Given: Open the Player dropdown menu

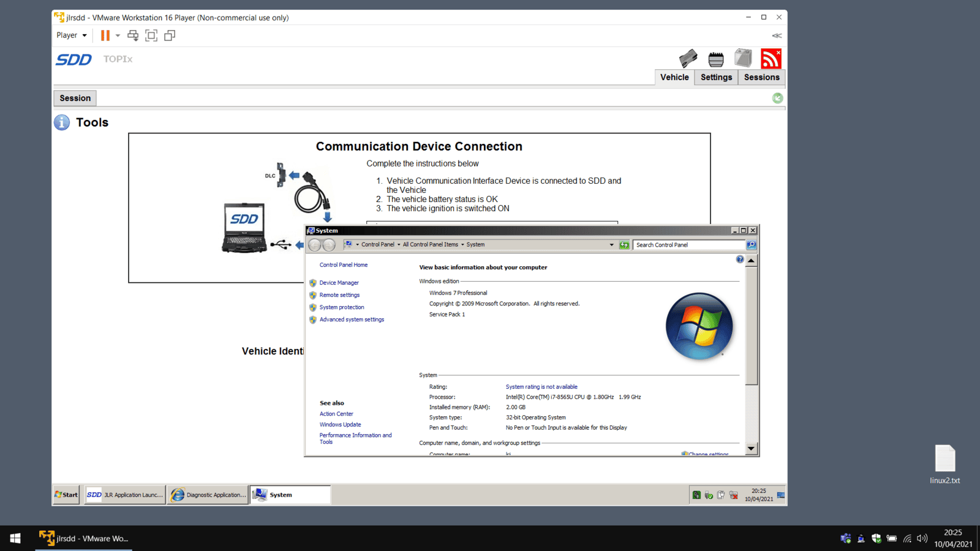Looking at the screenshot, I should [72, 36].
